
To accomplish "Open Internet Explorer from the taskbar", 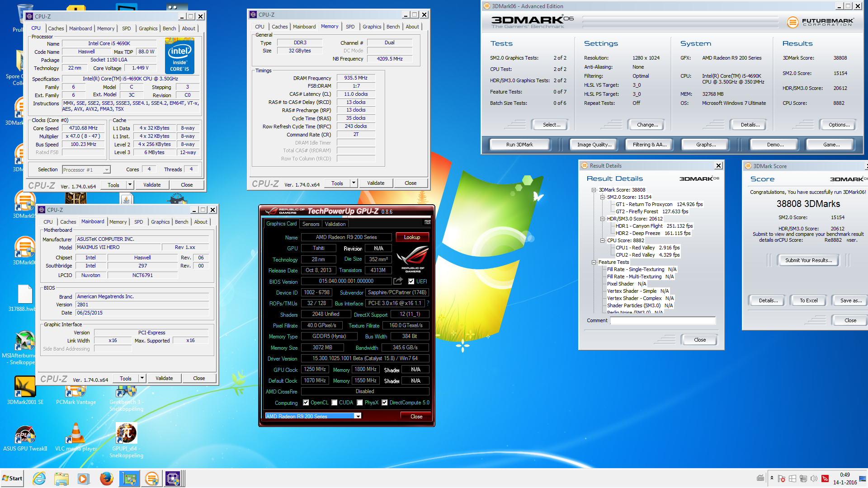I will tap(39, 479).
